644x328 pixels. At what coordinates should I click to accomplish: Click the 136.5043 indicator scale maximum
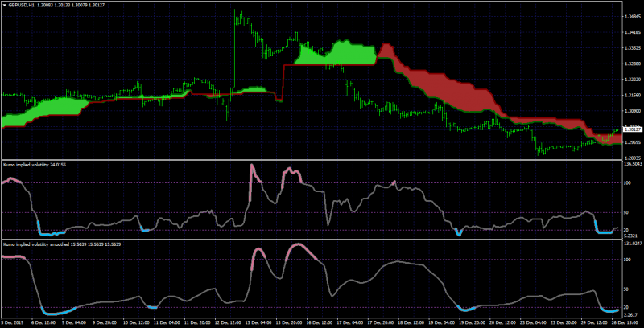point(633,164)
